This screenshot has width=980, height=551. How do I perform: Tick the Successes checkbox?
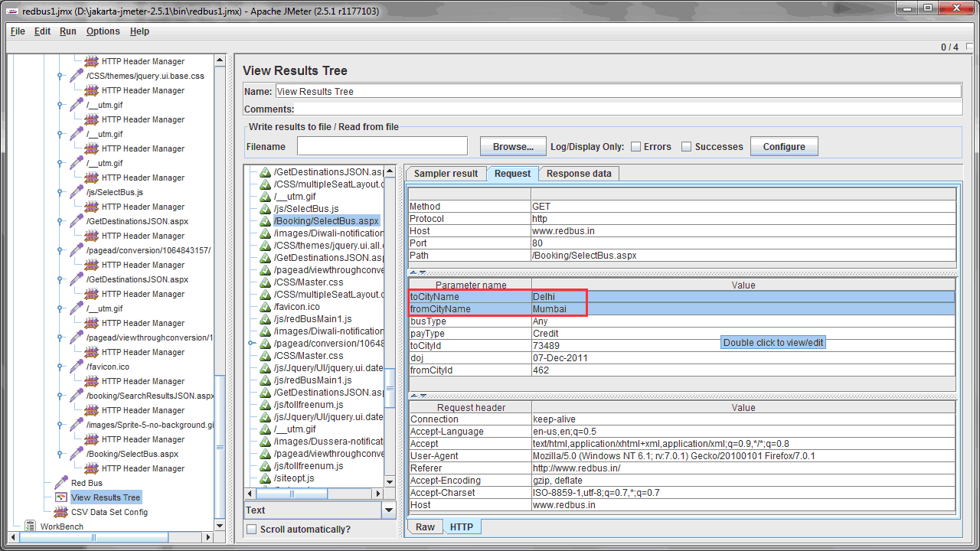tap(687, 147)
